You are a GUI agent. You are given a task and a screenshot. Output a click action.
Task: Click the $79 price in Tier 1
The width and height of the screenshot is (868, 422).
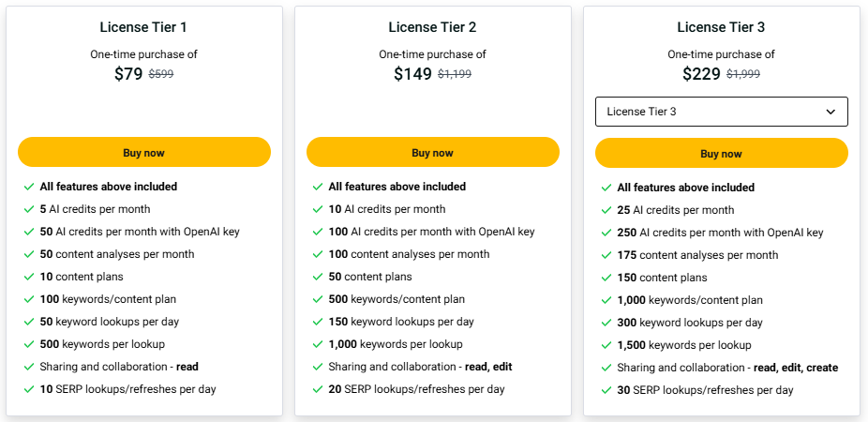[x=128, y=74]
